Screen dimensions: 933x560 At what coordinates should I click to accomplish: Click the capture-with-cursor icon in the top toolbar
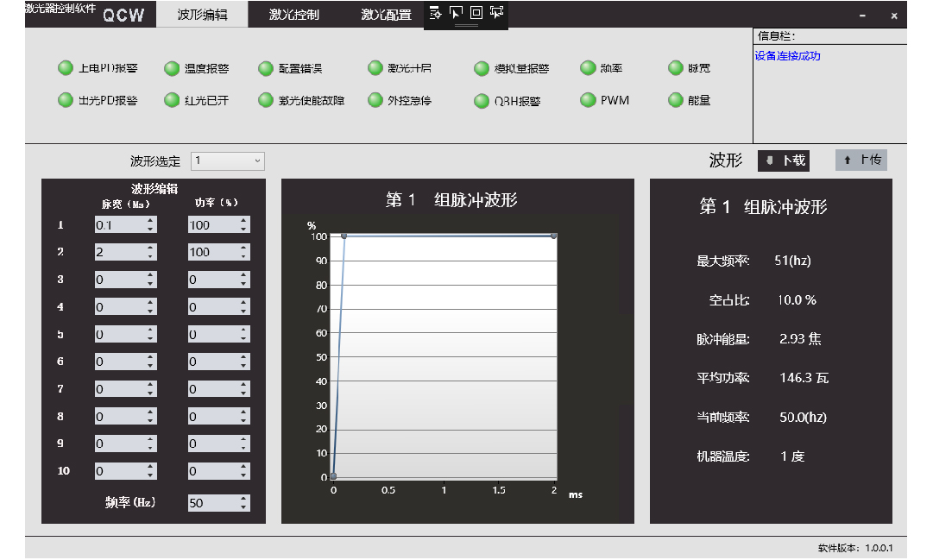[496, 12]
